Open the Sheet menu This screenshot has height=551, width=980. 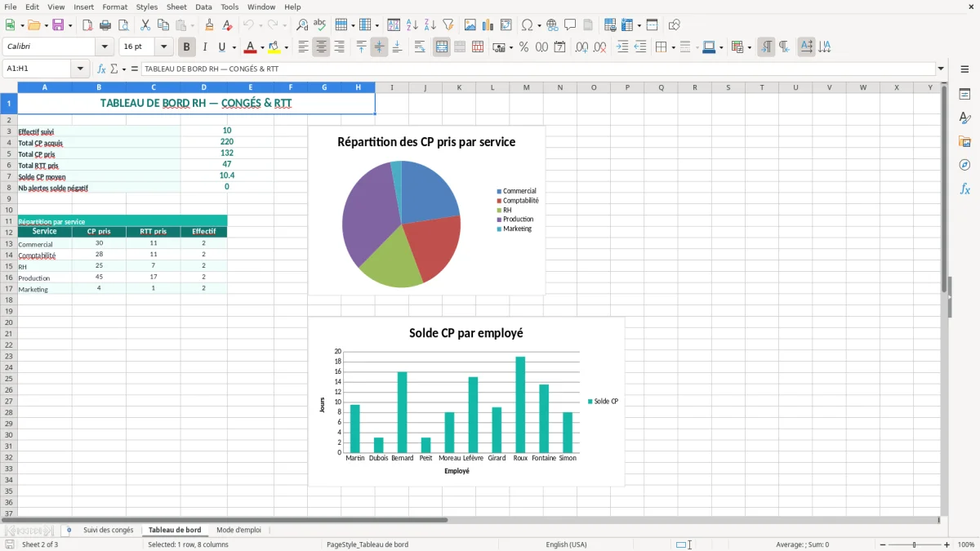pyautogui.click(x=176, y=7)
